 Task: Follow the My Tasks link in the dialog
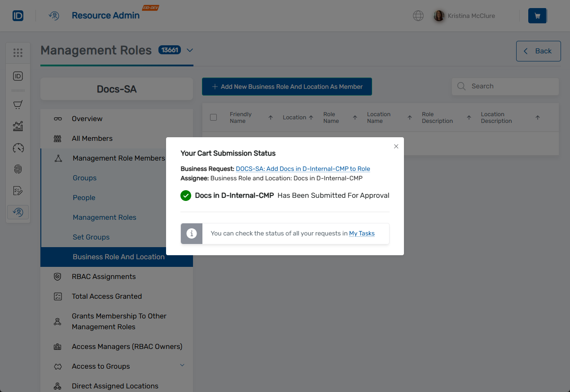pyautogui.click(x=362, y=233)
